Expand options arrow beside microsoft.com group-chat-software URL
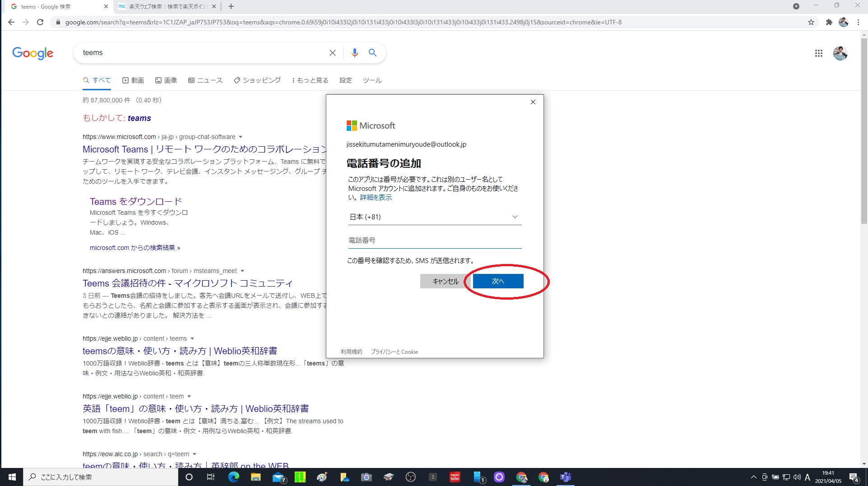The width and height of the screenshot is (868, 486). click(241, 137)
